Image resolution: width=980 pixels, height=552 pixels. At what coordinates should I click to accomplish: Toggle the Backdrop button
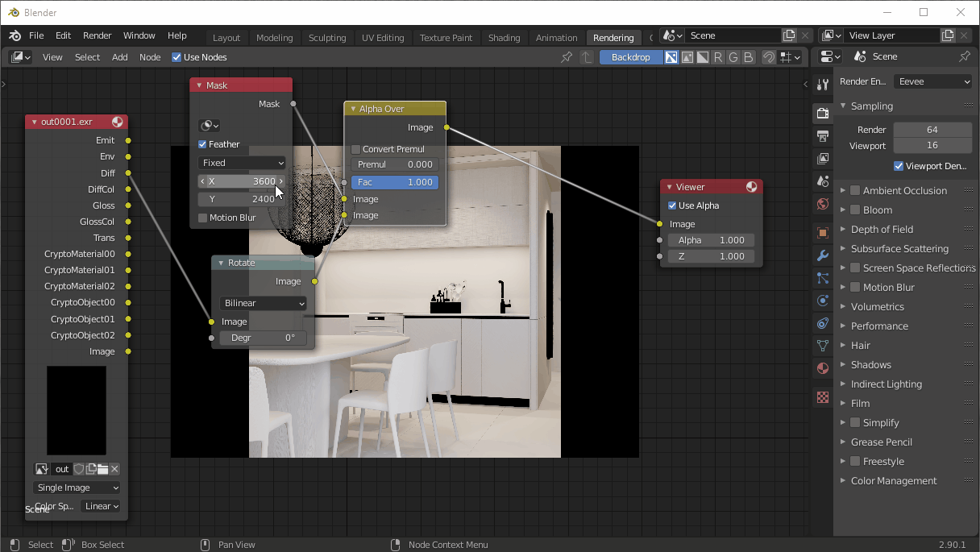[x=631, y=57]
